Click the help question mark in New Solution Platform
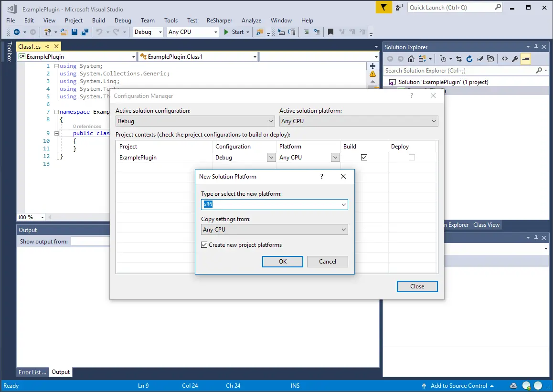The image size is (553, 392). [322, 176]
